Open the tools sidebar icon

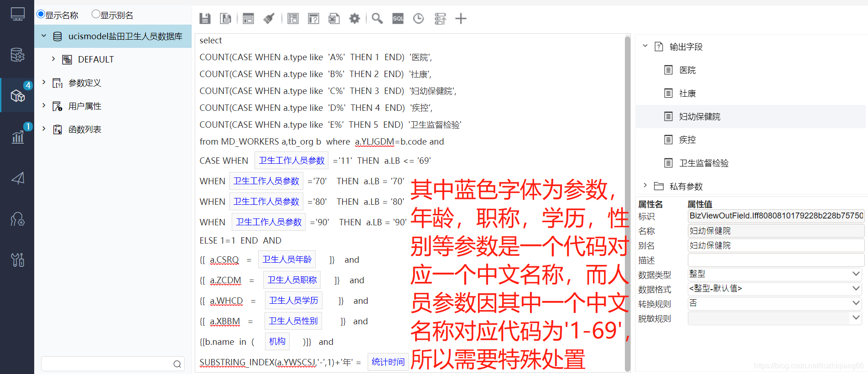pos(17,260)
